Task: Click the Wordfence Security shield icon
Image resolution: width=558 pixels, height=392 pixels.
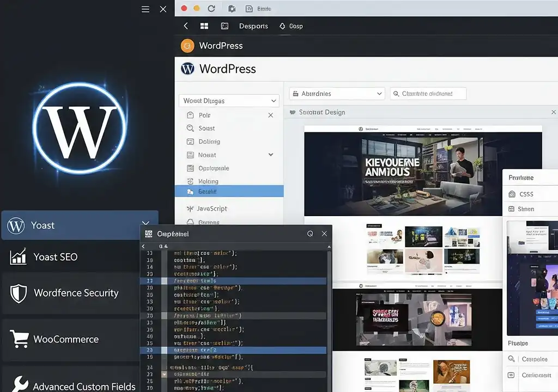Action: coord(19,293)
